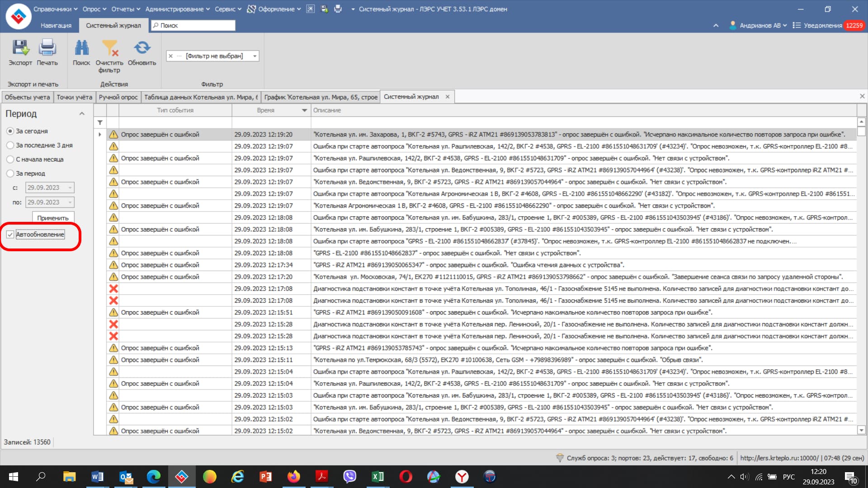The image size is (868, 488).
Task: Open user menu Андрианов АВ
Action: [760, 25]
